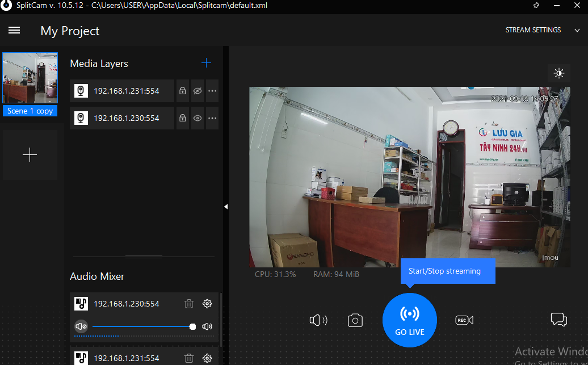
Task: Close the SplitCam window
Action: pyautogui.click(x=577, y=5)
